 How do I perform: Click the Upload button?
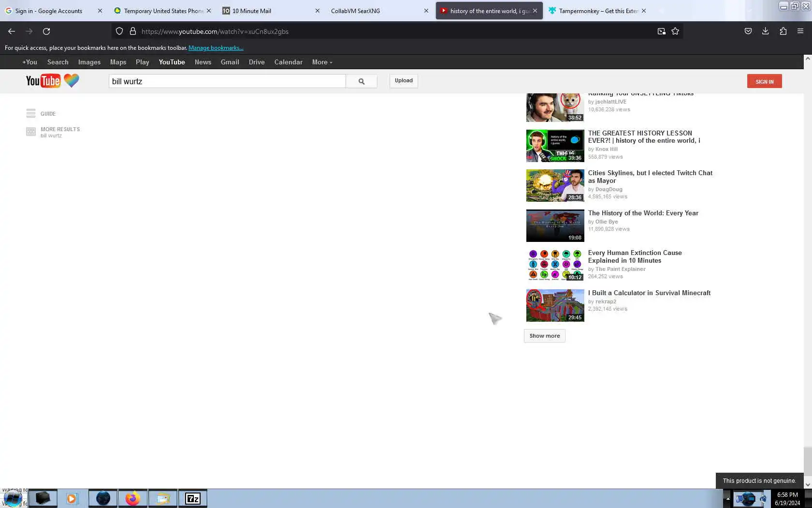click(x=404, y=81)
